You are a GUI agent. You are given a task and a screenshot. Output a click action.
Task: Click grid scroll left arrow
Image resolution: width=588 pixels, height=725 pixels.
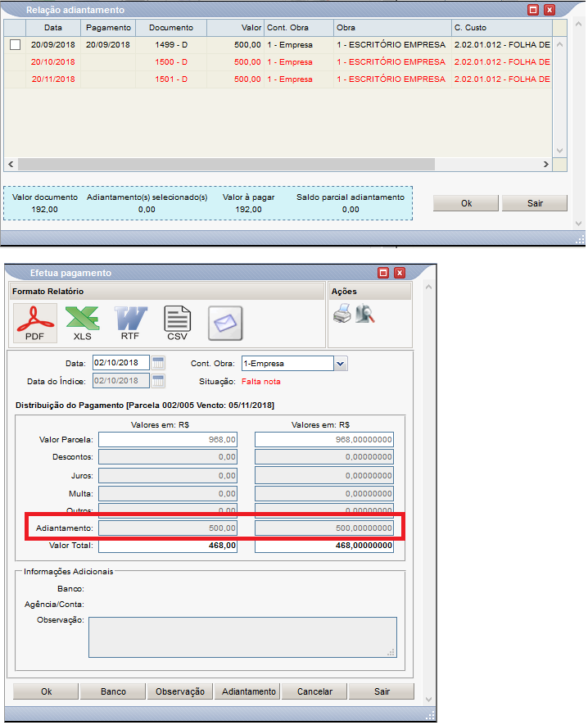point(11,164)
